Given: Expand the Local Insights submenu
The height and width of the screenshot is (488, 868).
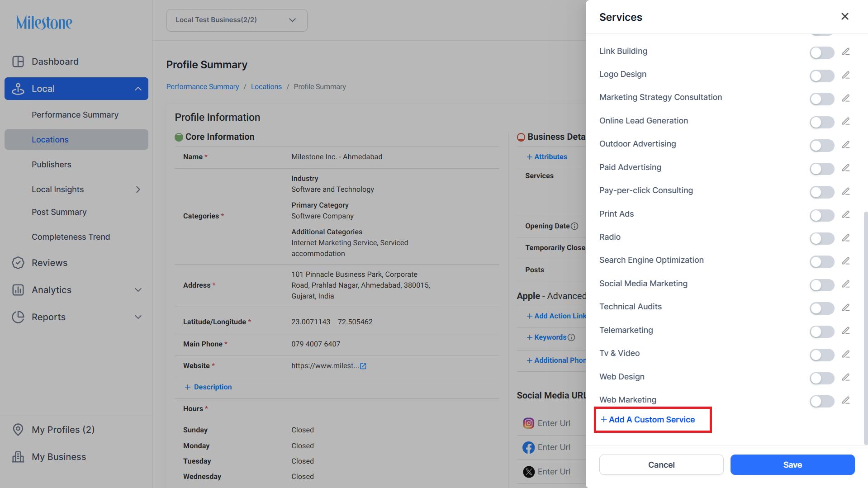Looking at the screenshot, I should point(138,190).
